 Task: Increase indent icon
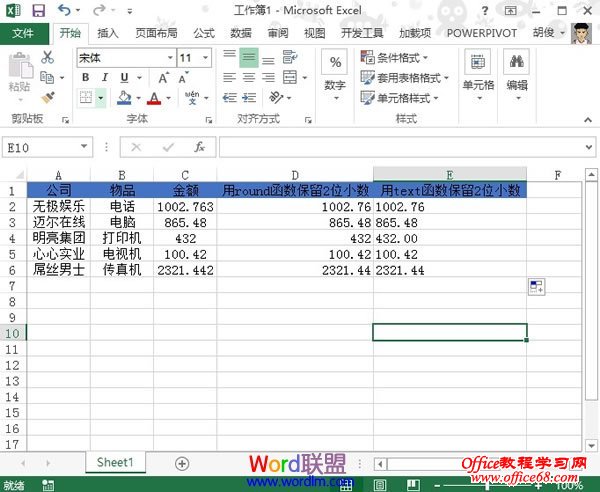pyautogui.click(x=249, y=98)
